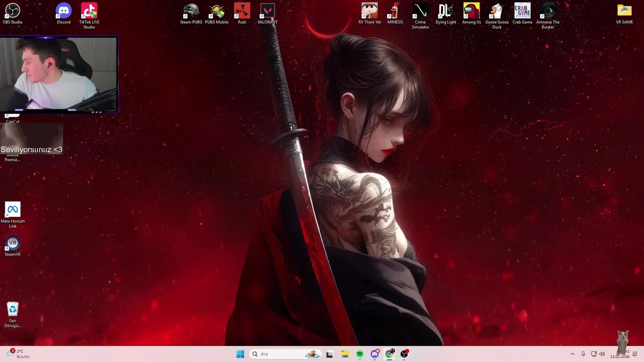Open File Explorer from the taskbar
644x362 pixels.
pyautogui.click(x=345, y=354)
